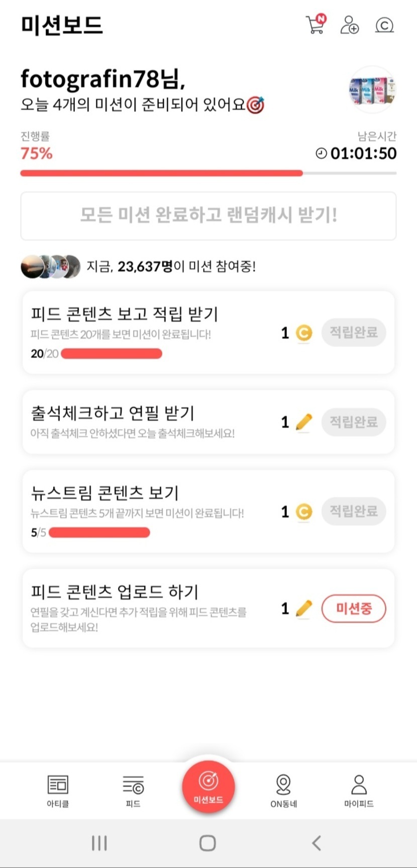Switch to the 아티클 tab

coord(58,790)
